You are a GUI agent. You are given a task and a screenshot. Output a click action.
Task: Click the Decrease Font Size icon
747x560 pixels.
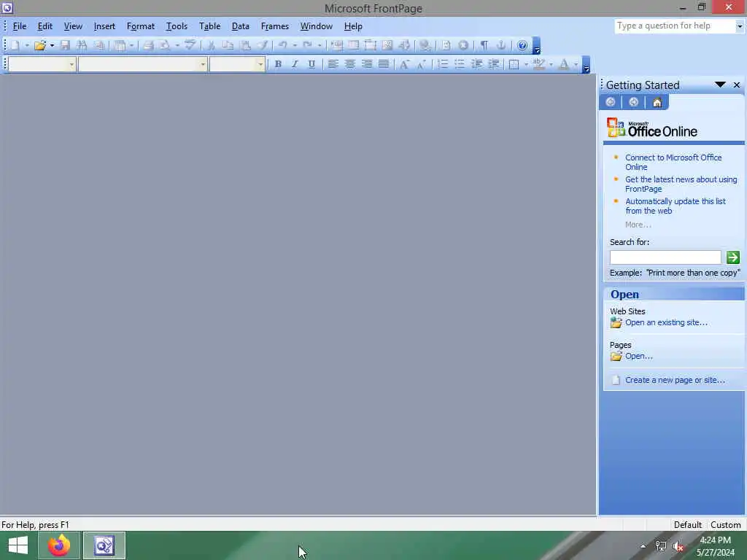(x=422, y=64)
